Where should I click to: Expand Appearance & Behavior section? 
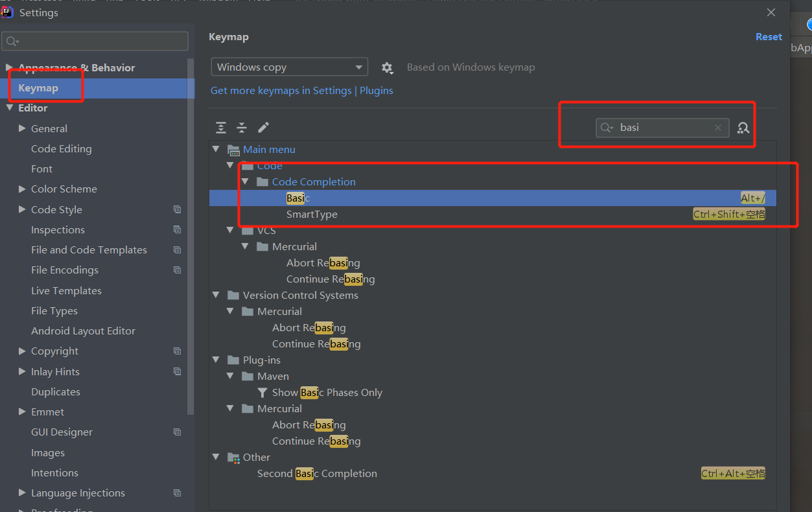9,67
